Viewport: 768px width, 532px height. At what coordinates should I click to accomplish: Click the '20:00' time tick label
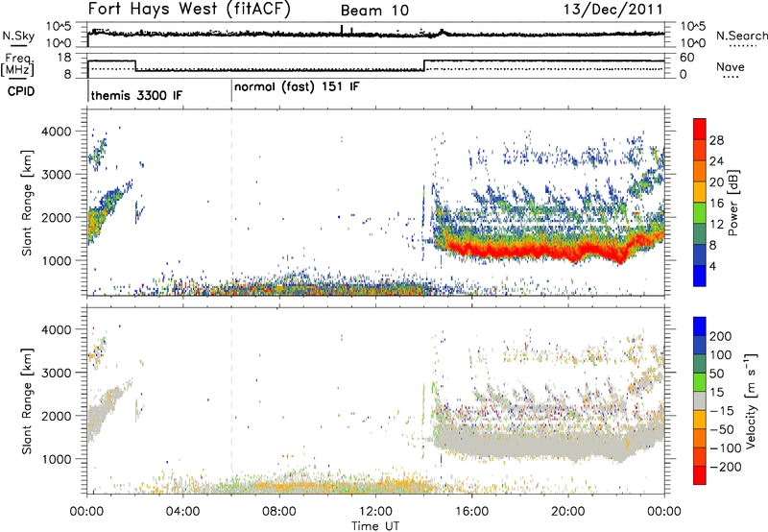pyautogui.click(x=568, y=512)
